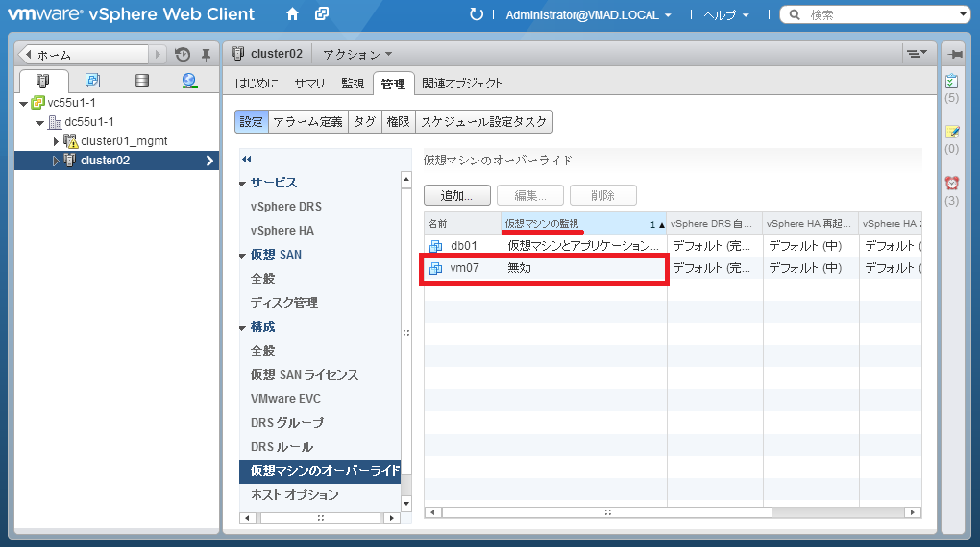980x547 pixels.
Task: Click vm07 virtual machine icon
Action: pos(435,269)
